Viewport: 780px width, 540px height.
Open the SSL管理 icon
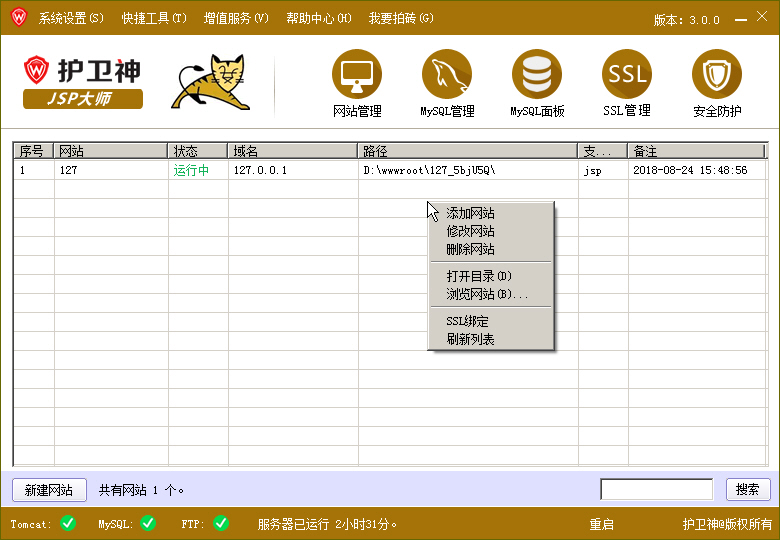[x=627, y=74]
